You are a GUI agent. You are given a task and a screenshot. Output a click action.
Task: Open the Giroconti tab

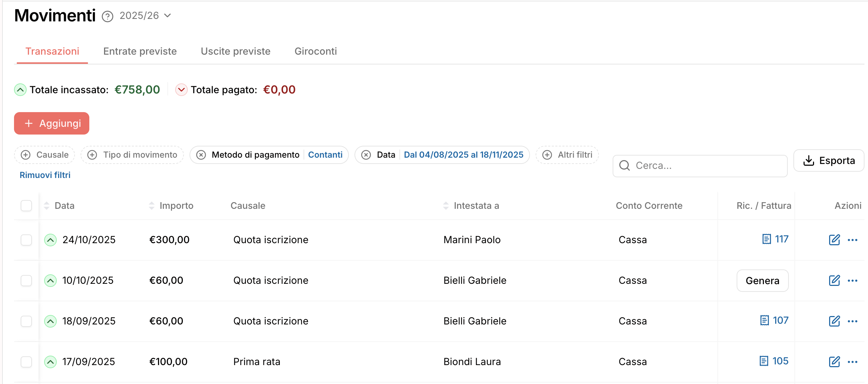tap(315, 52)
